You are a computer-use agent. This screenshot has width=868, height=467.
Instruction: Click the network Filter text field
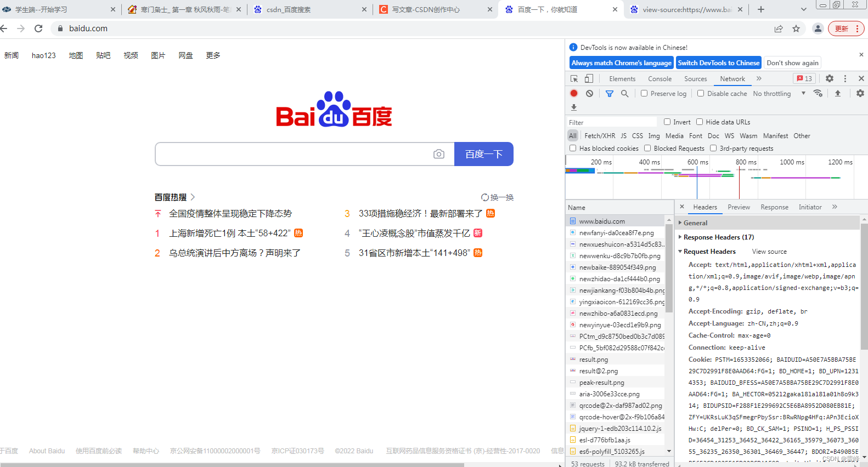pyautogui.click(x=611, y=122)
